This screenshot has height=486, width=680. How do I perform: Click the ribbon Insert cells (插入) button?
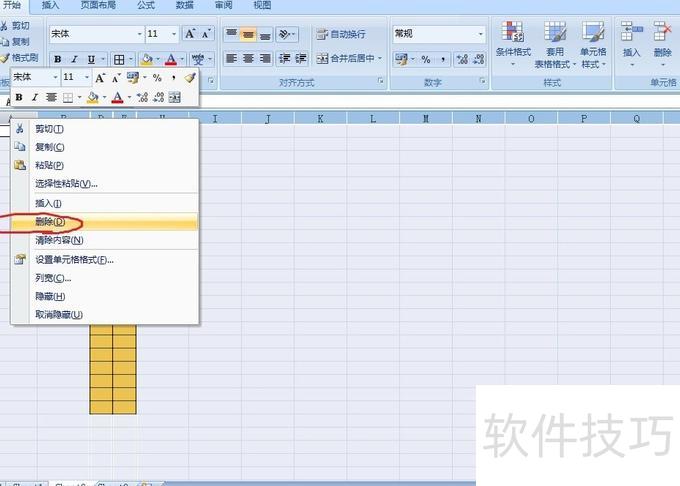click(x=631, y=43)
